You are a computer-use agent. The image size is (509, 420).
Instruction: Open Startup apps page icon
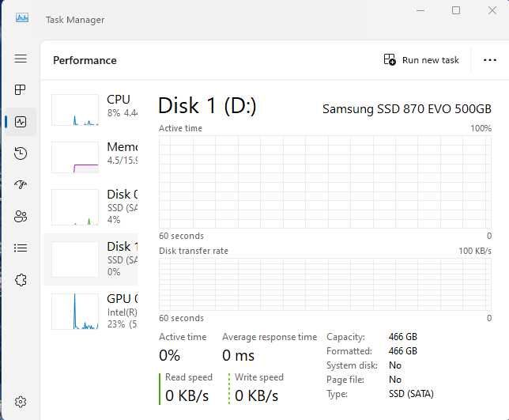(x=21, y=184)
